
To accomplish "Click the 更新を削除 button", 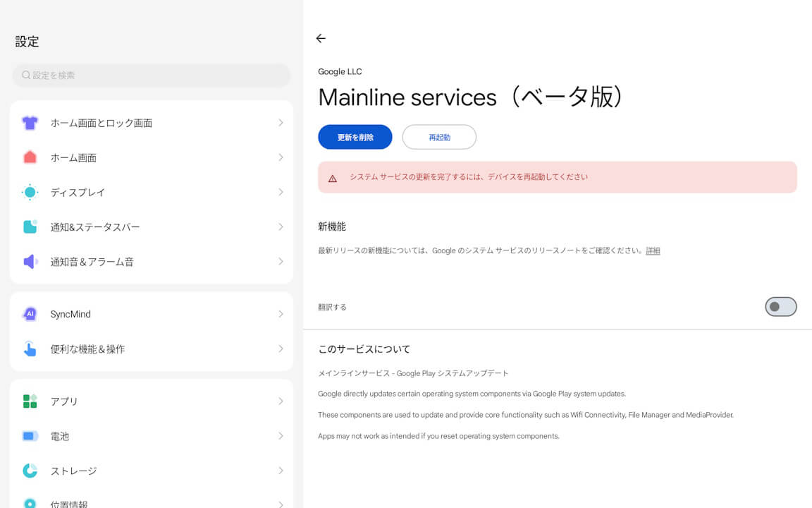I will 355,137.
